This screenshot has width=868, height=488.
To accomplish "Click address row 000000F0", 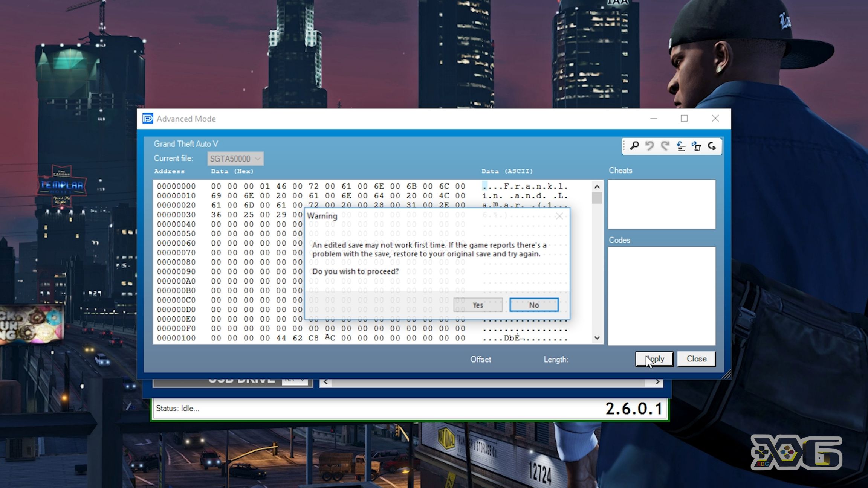I will (x=176, y=328).
